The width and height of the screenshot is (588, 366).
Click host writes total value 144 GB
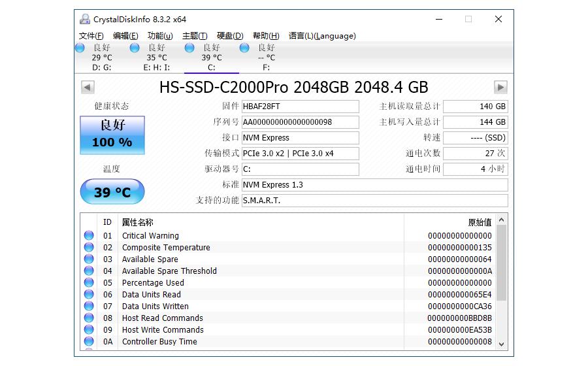476,122
